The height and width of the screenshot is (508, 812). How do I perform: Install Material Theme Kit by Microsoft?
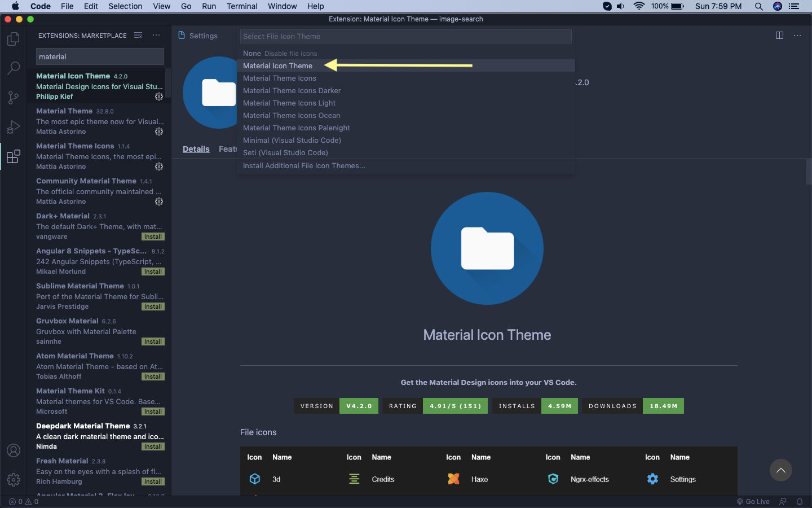153,411
